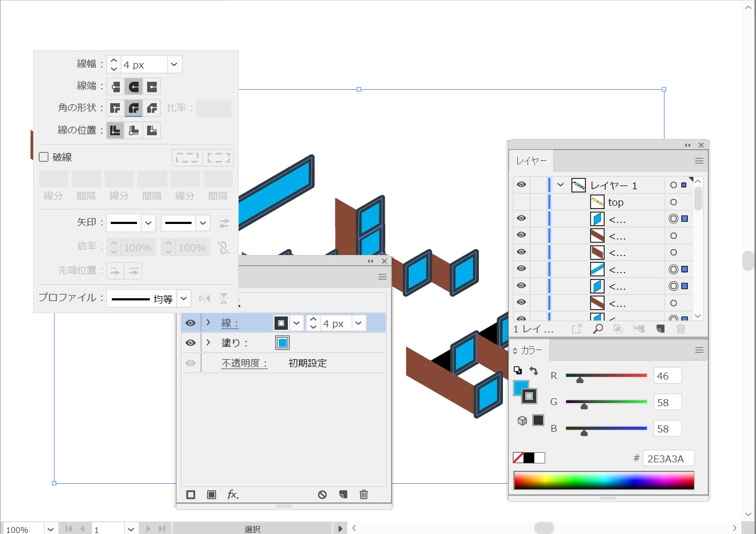Click the clear appearance icon
The width and height of the screenshot is (756, 534).
pos(322,494)
